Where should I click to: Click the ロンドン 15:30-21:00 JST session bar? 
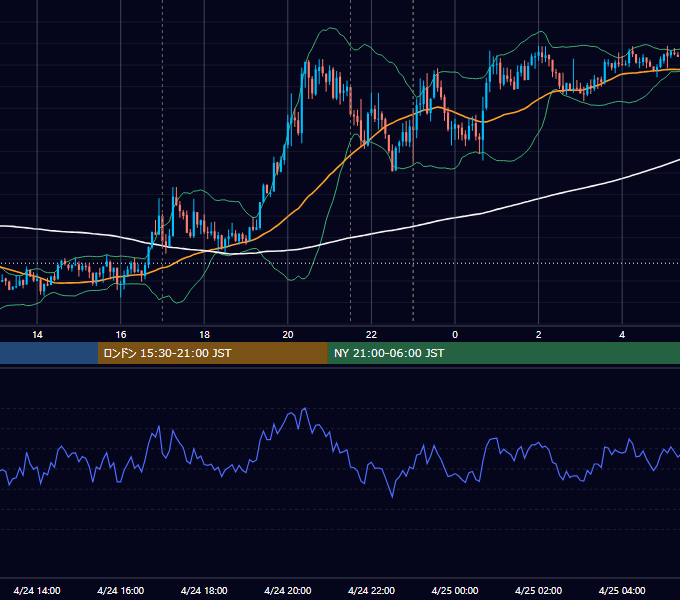point(212,353)
